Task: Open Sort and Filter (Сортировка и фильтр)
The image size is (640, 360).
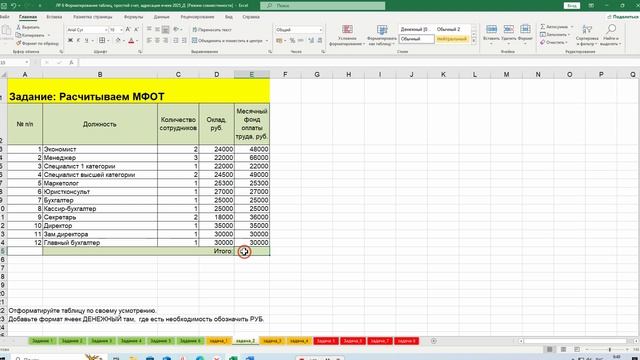Action: point(587,35)
